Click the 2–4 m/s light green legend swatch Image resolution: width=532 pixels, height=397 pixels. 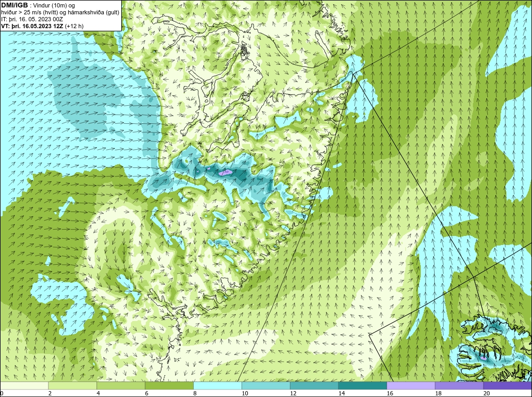point(72,386)
